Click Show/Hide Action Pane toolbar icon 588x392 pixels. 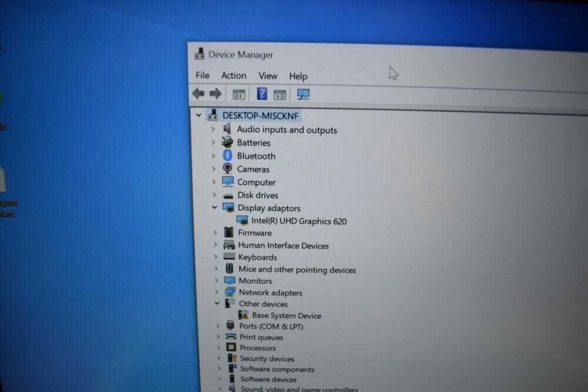pos(280,95)
